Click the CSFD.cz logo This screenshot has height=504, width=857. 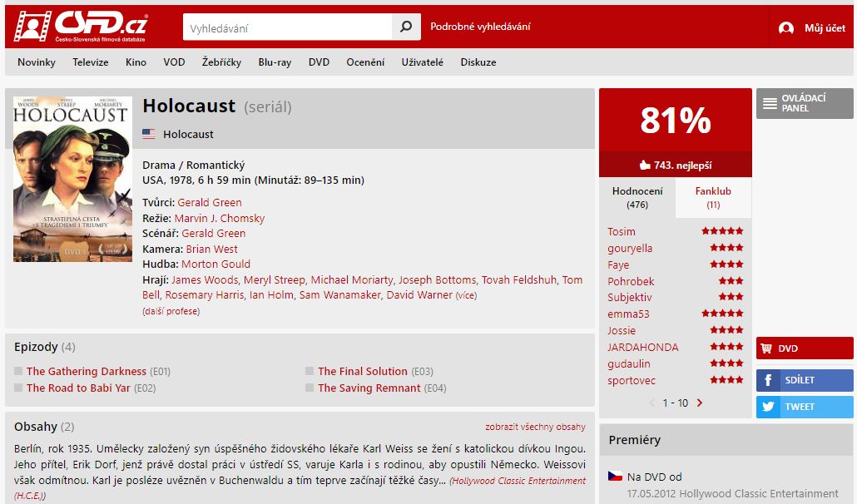81,26
